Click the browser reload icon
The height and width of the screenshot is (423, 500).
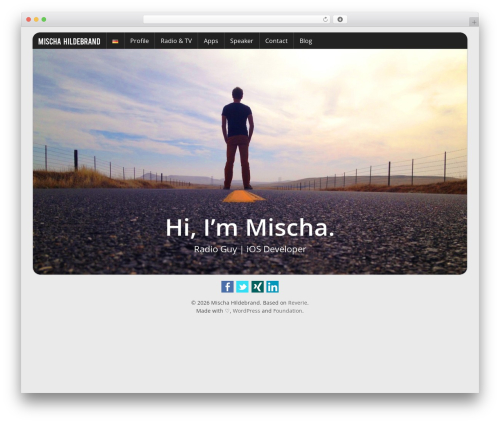325,19
